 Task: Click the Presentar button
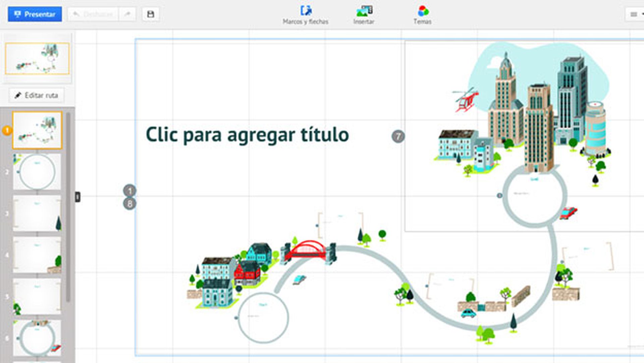[35, 14]
